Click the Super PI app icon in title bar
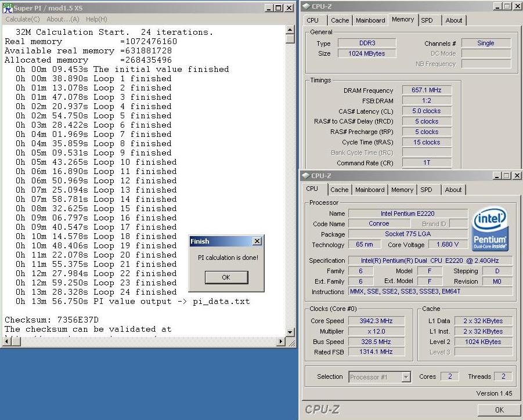This screenshot has height=420, width=523. (x=8, y=8)
